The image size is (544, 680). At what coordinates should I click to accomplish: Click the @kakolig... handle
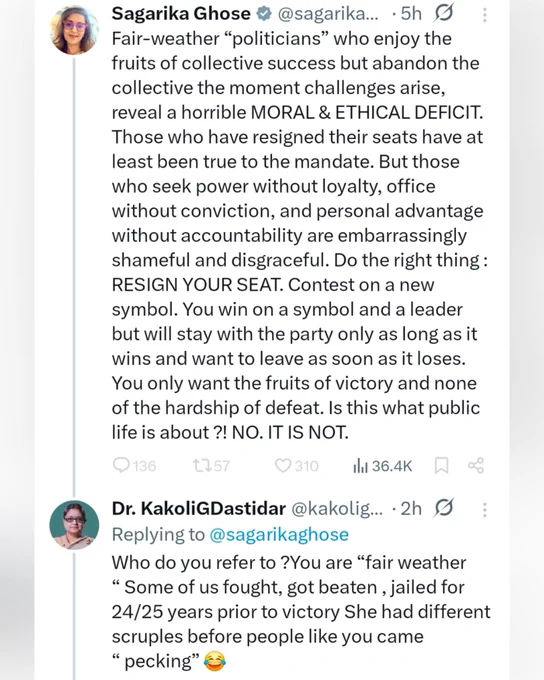337,509
